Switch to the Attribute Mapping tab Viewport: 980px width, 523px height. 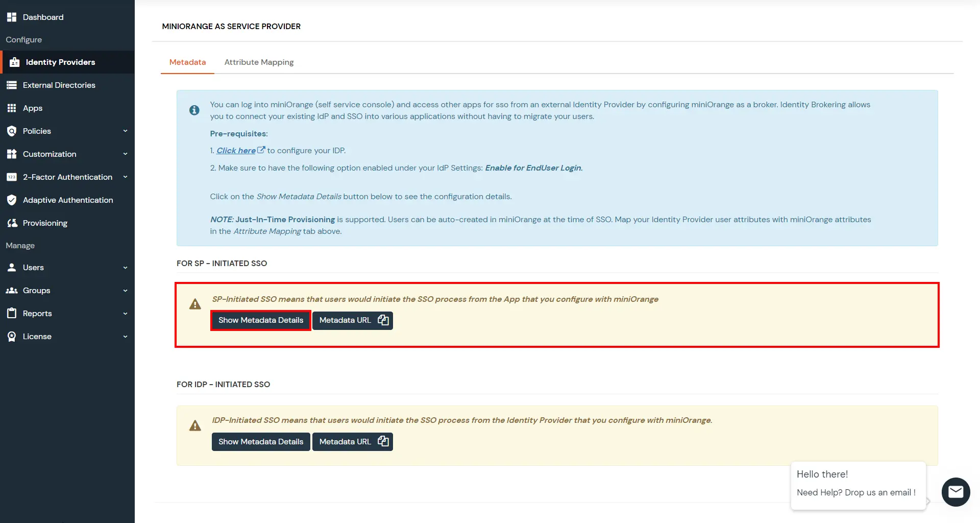pyautogui.click(x=259, y=62)
